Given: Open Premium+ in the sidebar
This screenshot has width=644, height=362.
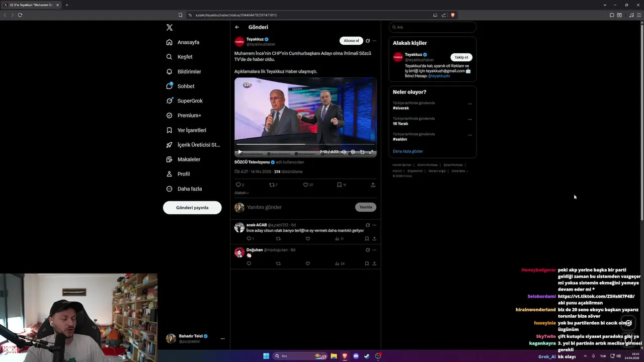Looking at the screenshot, I should [184, 115].
